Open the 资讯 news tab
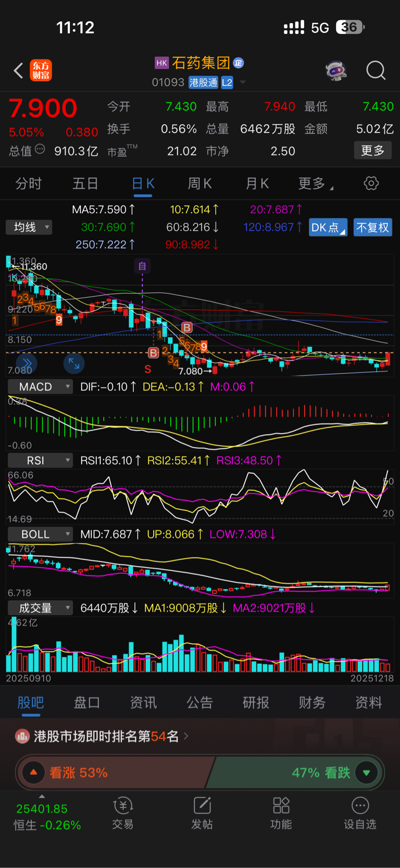 click(143, 703)
